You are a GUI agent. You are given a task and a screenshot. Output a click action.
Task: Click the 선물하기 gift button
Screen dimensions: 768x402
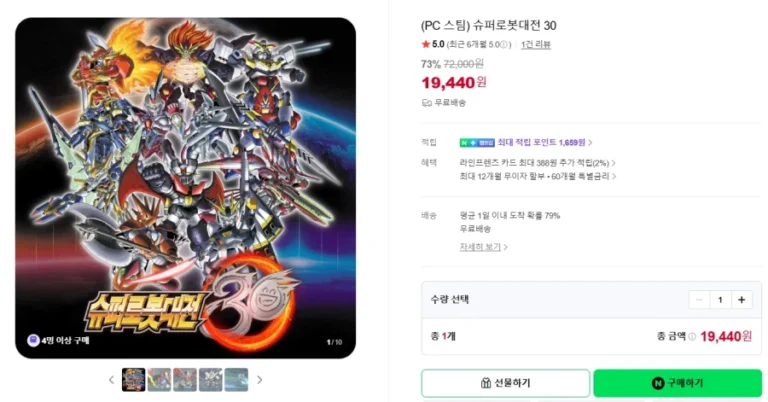[x=505, y=383]
